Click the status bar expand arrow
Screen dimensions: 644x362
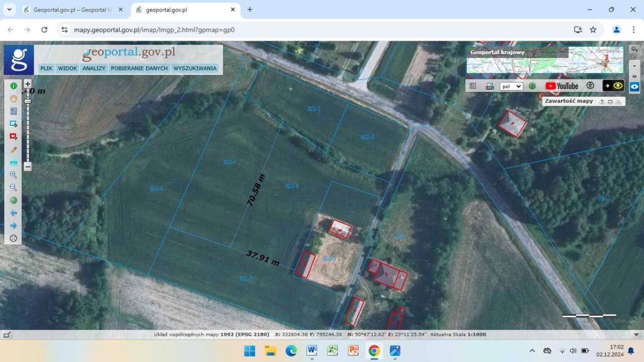pyautogui.click(x=636, y=334)
